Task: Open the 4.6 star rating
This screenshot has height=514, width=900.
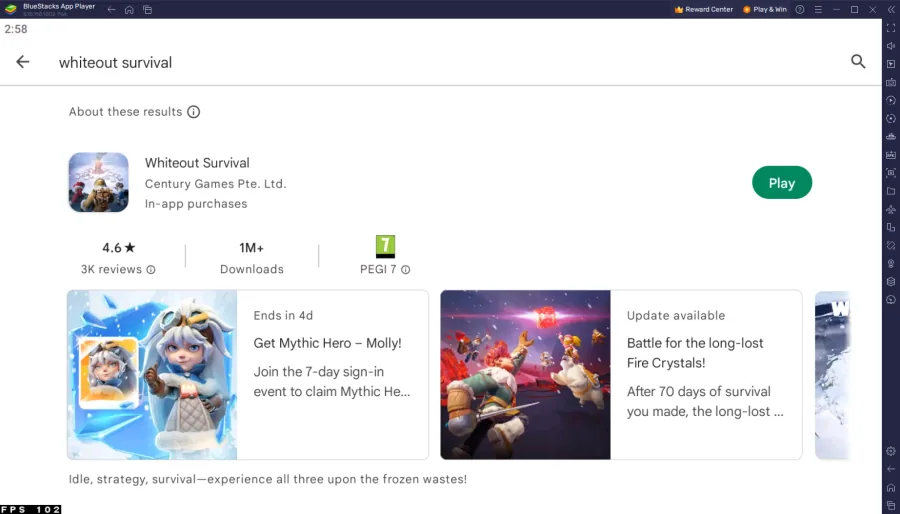Action: pos(118,248)
